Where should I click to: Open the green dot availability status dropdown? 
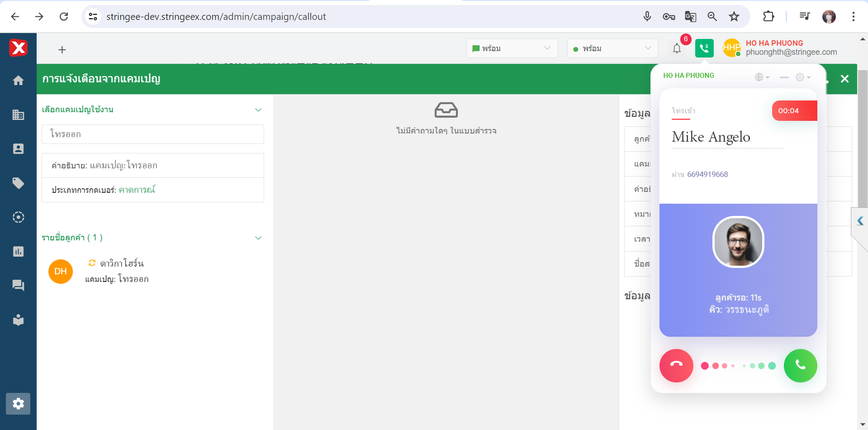[x=612, y=48]
